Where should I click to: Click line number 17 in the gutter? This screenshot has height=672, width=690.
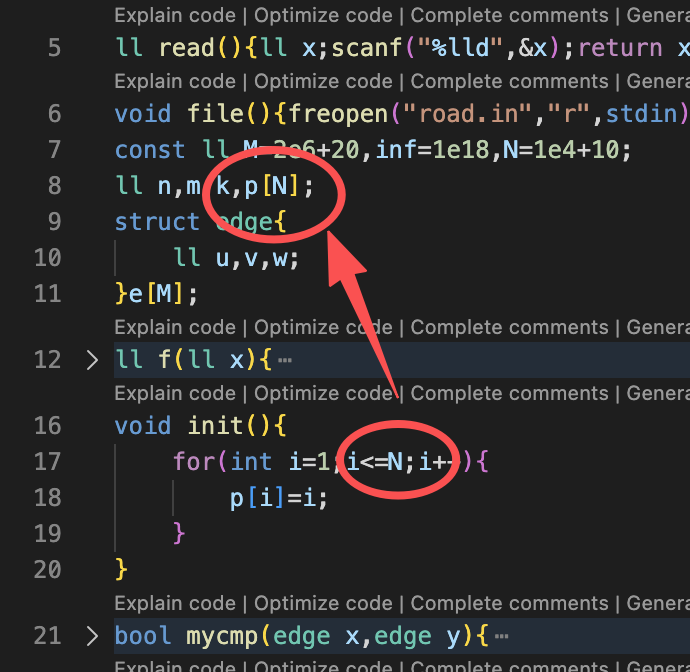pos(47,462)
